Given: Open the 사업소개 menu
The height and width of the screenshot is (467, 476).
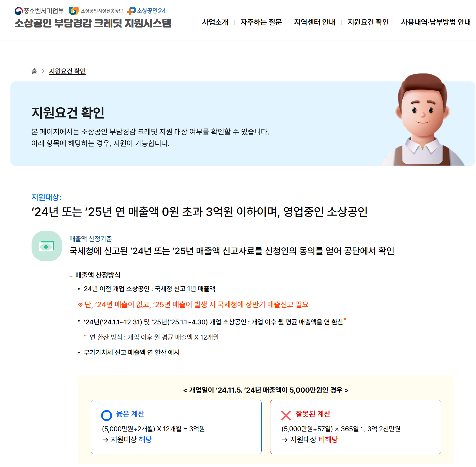Looking at the screenshot, I should pos(215,22).
